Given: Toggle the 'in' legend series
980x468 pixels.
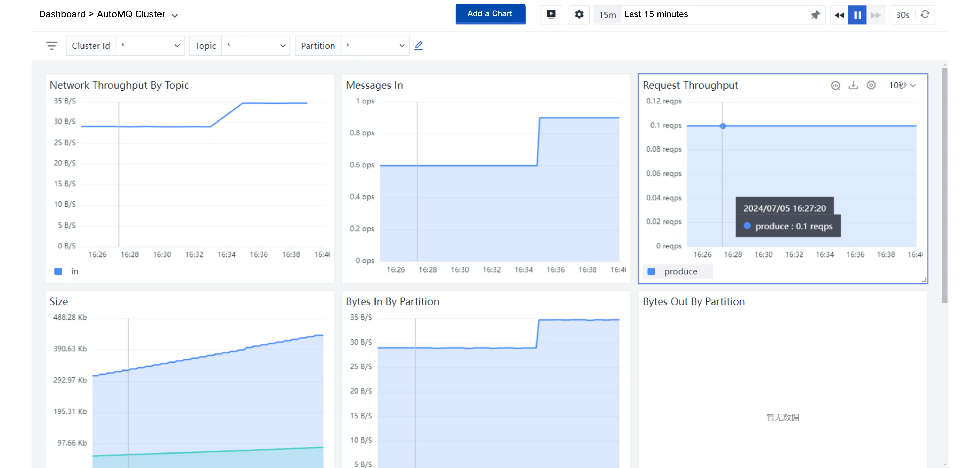Looking at the screenshot, I should (x=74, y=271).
